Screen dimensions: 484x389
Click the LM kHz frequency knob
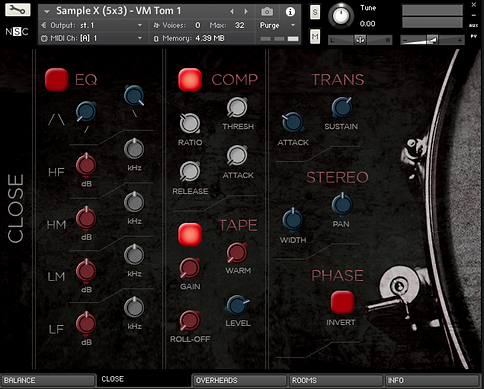(x=134, y=255)
